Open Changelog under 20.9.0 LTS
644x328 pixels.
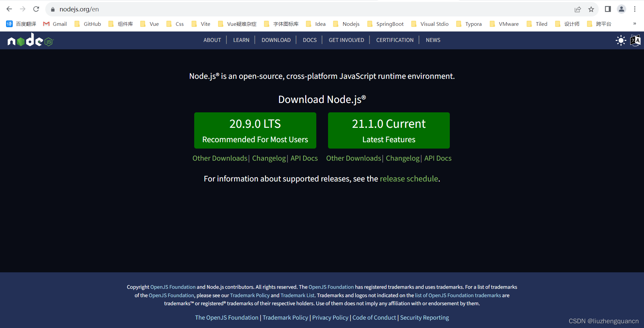point(269,158)
